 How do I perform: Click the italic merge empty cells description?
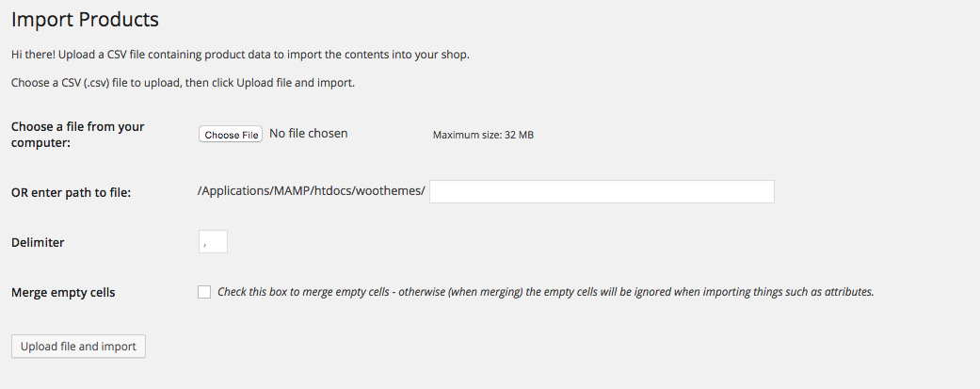click(x=546, y=292)
